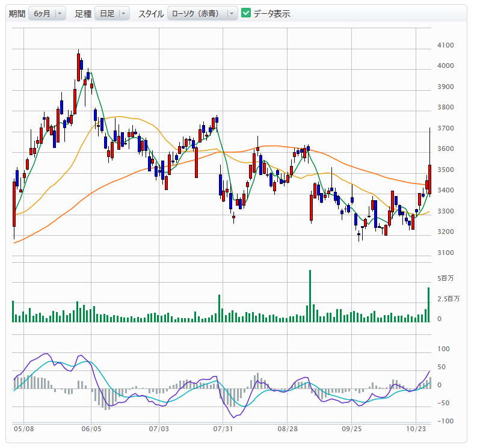Click the dropdown arrow next to 6ヶ月
477x448 pixels.
point(60,13)
